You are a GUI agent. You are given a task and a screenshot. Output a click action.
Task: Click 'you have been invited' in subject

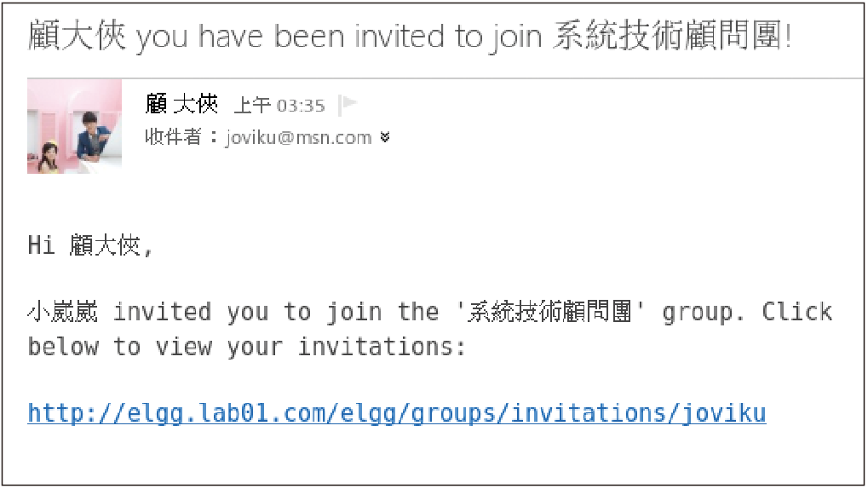coord(290,37)
